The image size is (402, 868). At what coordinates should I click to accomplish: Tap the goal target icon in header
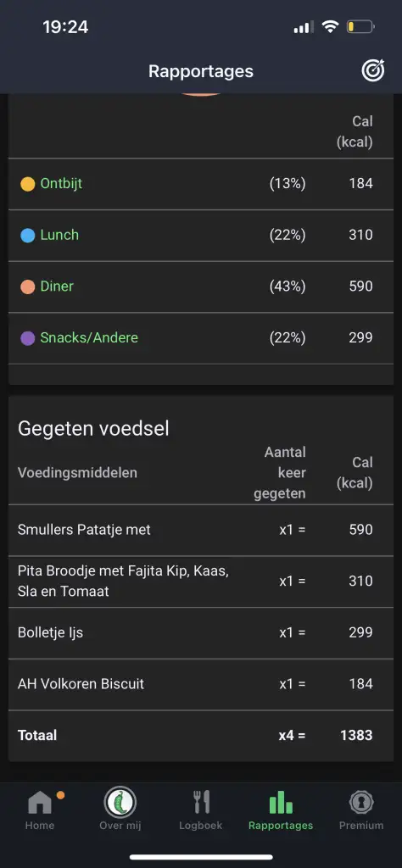click(372, 71)
